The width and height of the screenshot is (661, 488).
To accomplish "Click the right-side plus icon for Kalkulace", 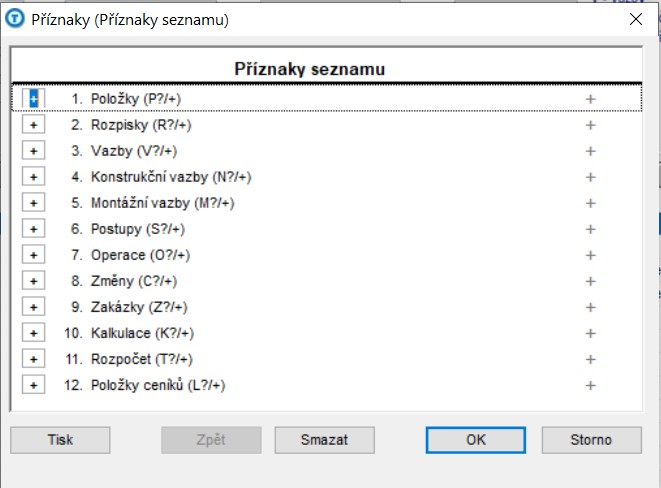I will click(590, 333).
